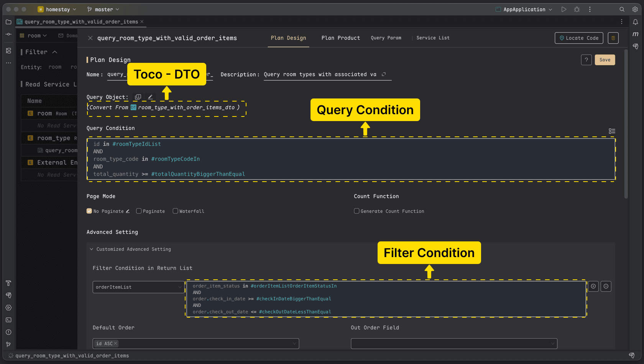Switch to the Plan Product tab
This screenshot has width=644, height=364.
340,38
